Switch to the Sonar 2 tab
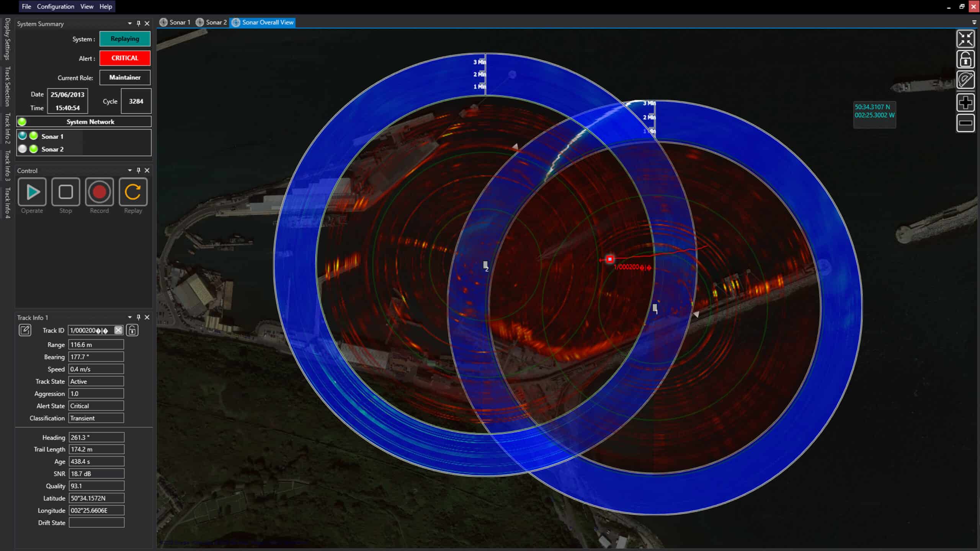980x551 pixels. tap(212, 22)
